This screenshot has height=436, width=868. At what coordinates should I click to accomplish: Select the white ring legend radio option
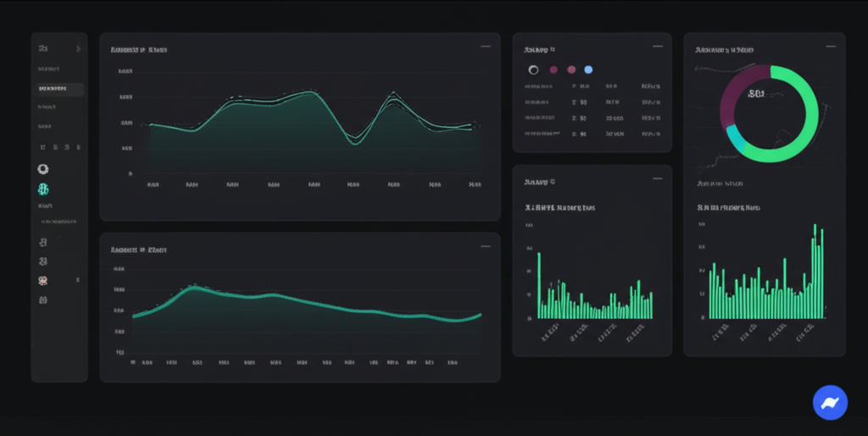tap(533, 70)
